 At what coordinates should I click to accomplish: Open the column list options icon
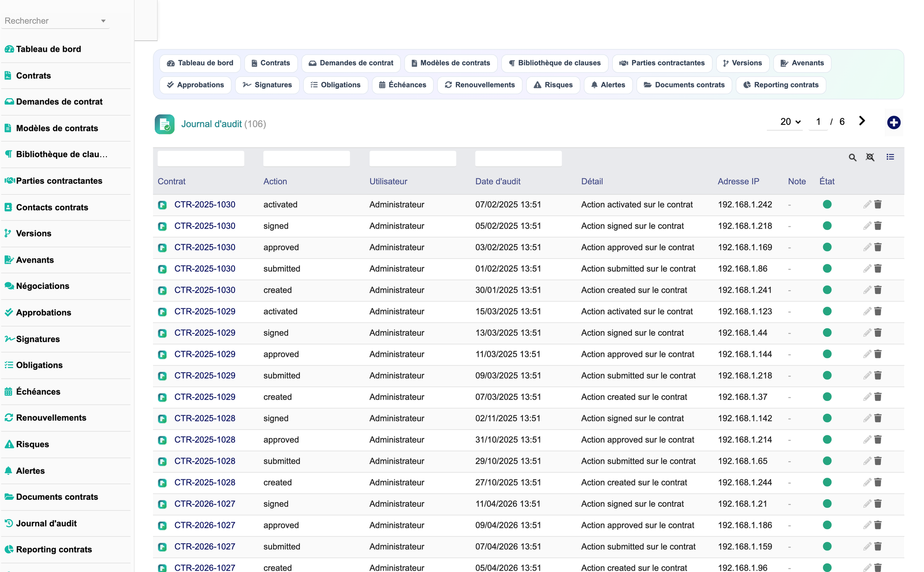pyautogui.click(x=890, y=157)
